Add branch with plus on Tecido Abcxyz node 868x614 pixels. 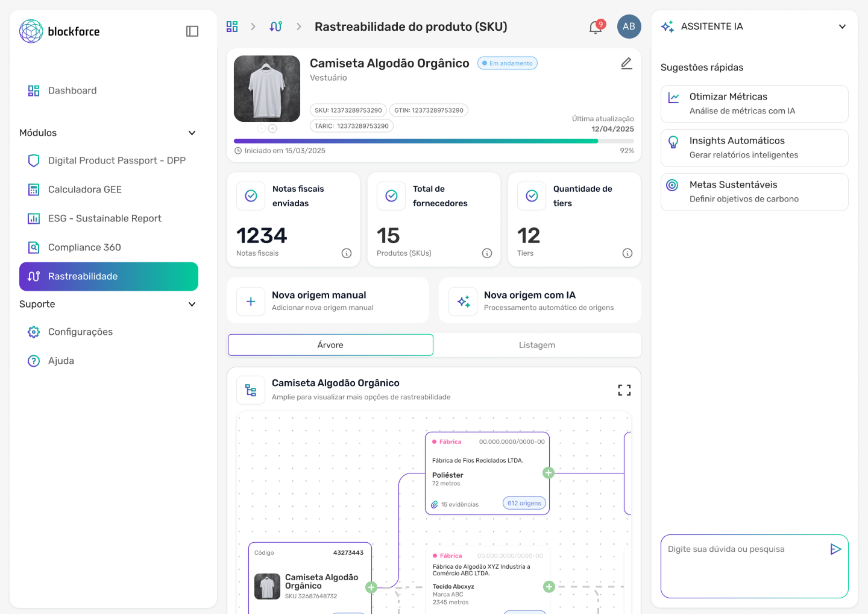point(549,587)
